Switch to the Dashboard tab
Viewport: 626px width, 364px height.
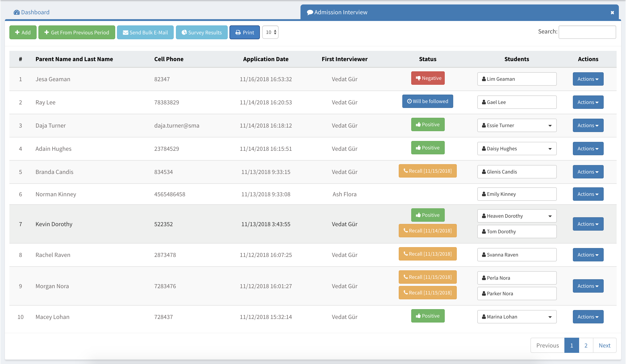point(31,12)
